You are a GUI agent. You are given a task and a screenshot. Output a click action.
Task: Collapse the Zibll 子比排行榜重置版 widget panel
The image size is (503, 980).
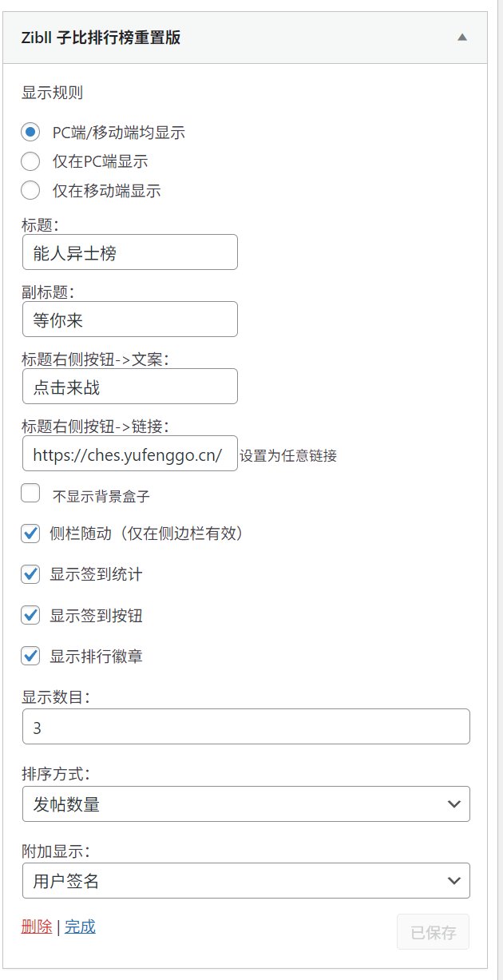[x=461, y=37]
